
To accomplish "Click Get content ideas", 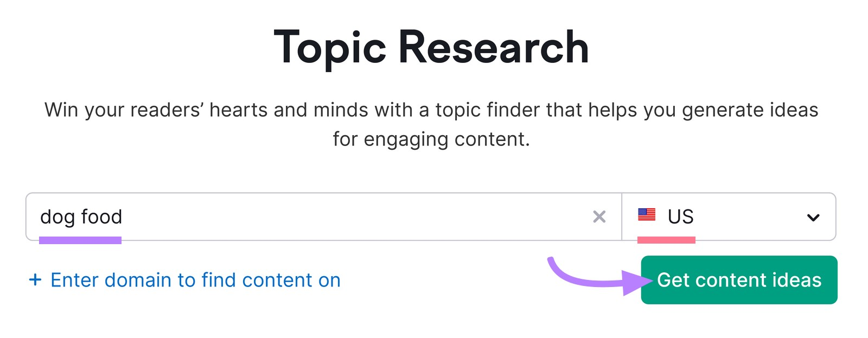I will tap(739, 280).
